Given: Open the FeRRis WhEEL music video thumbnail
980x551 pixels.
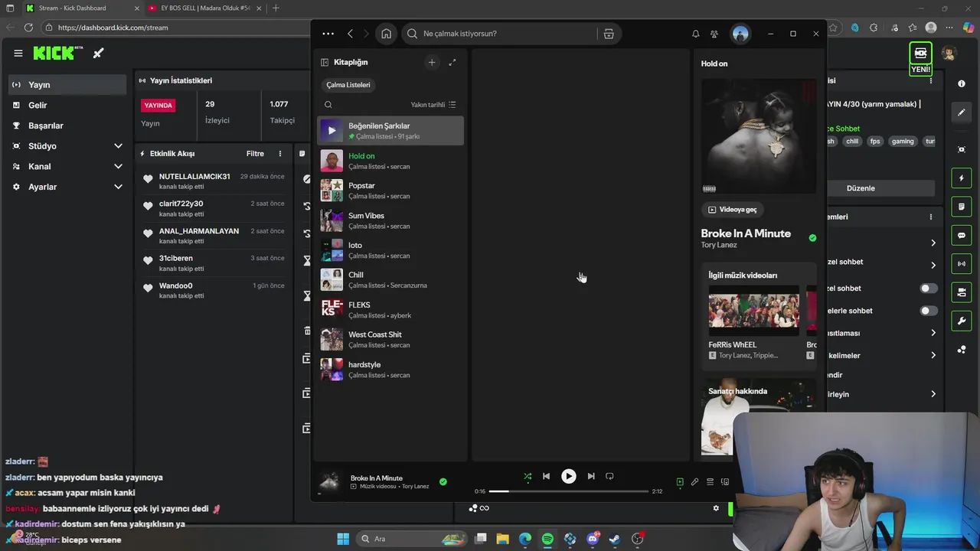Looking at the screenshot, I should tap(754, 311).
